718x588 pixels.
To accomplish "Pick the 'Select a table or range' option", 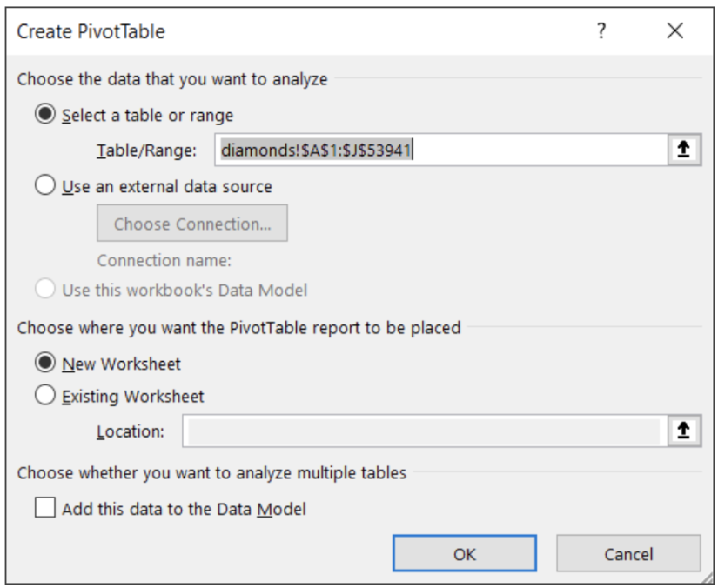I will pos(44,115).
